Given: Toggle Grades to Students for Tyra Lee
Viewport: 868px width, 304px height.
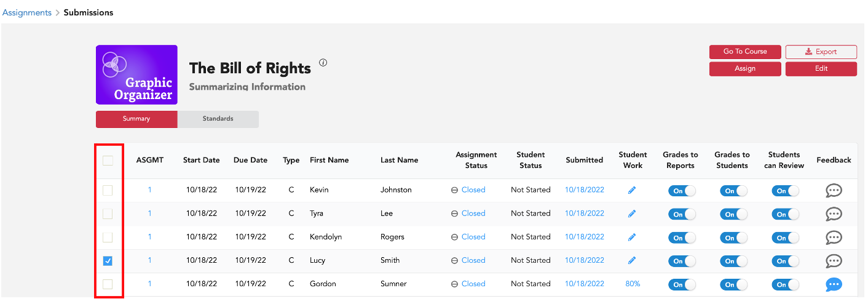Looking at the screenshot, I should (733, 214).
